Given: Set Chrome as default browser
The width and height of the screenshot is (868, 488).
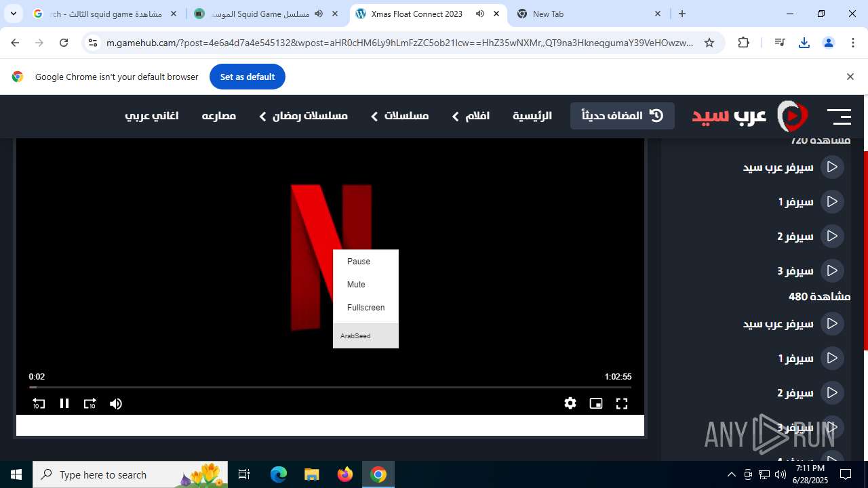Looking at the screenshot, I should [x=248, y=77].
